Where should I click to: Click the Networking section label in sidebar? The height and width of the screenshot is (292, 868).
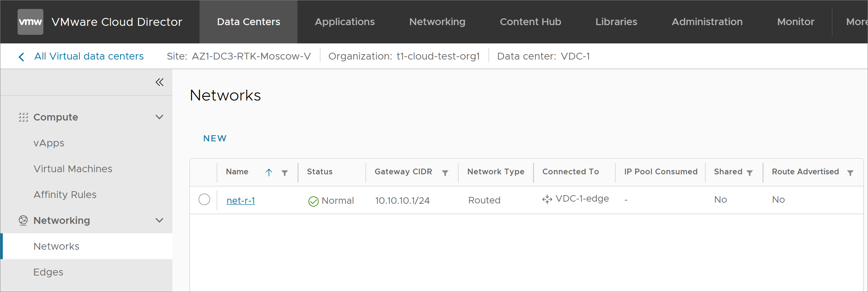pyautogui.click(x=62, y=221)
